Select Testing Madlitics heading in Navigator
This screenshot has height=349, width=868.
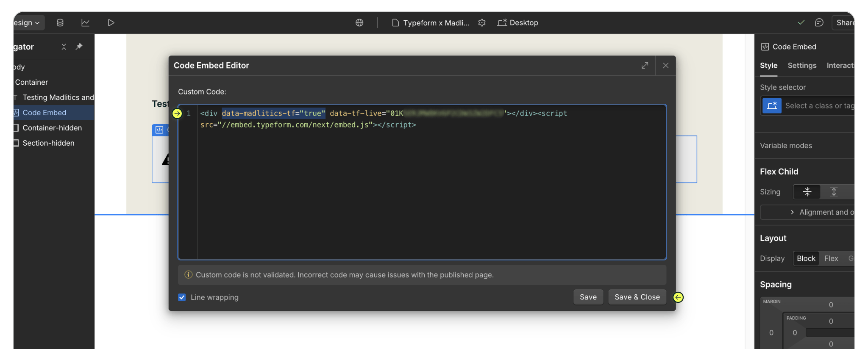[x=54, y=97]
